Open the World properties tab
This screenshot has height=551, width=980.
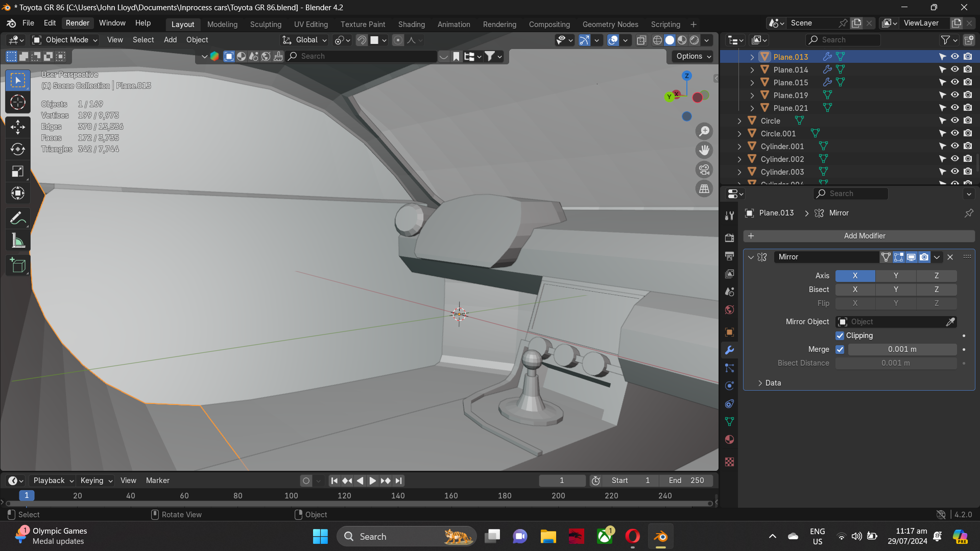[x=729, y=310]
